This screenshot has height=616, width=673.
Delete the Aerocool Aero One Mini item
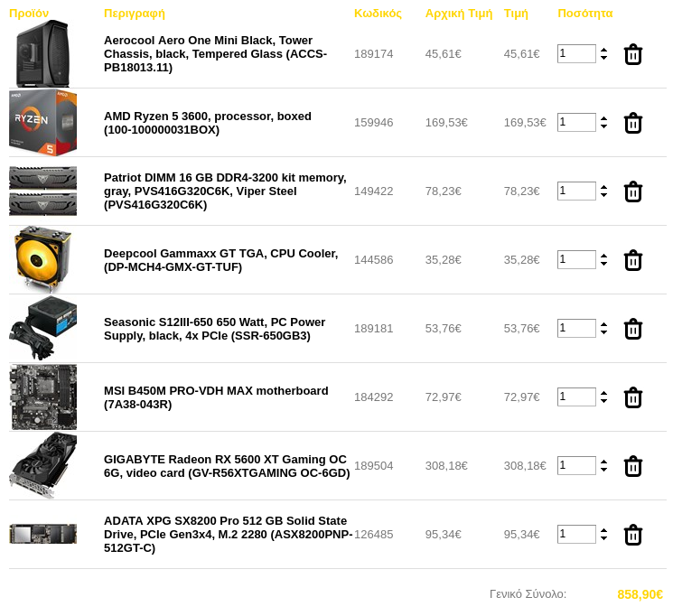632,54
